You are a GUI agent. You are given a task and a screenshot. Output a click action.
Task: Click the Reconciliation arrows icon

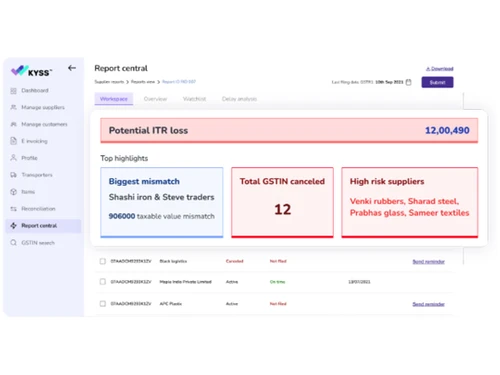pyautogui.click(x=13, y=209)
